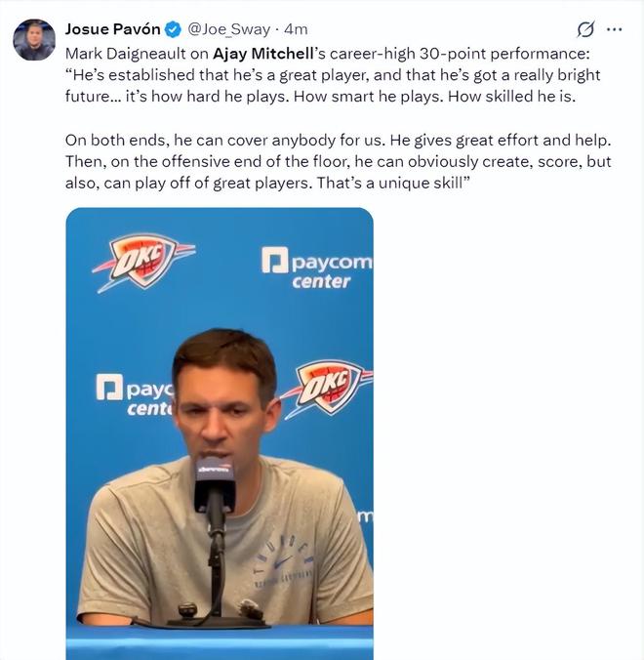The height and width of the screenshot is (660, 644).
Task: Click the partial paycom logo left of coach
Action: (x=135, y=394)
